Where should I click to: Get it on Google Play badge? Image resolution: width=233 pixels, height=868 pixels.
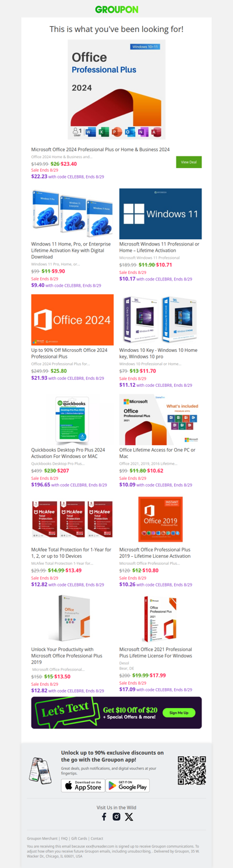coord(128,785)
